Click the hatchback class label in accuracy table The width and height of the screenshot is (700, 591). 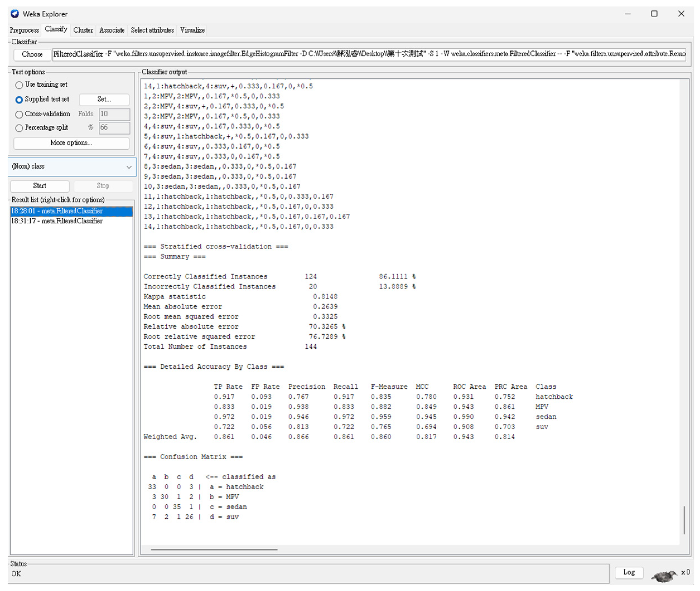(554, 397)
